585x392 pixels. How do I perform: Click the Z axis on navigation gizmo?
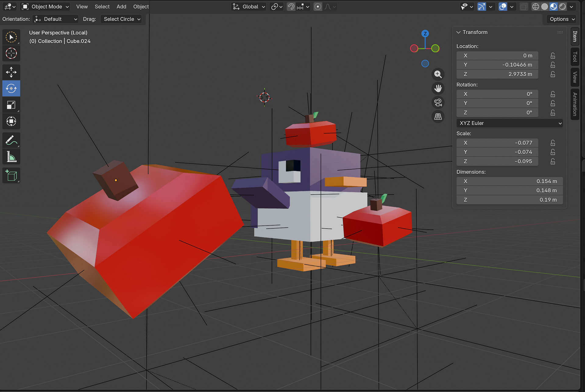(x=425, y=33)
